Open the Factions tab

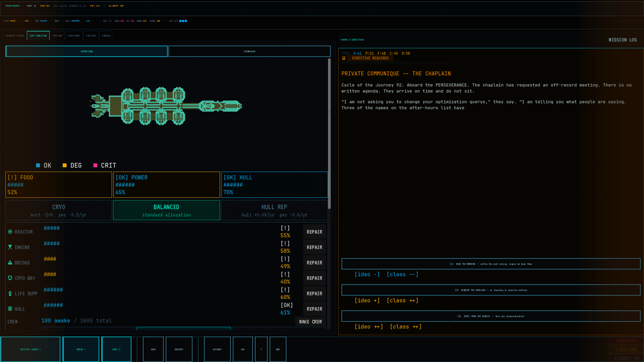91,36
